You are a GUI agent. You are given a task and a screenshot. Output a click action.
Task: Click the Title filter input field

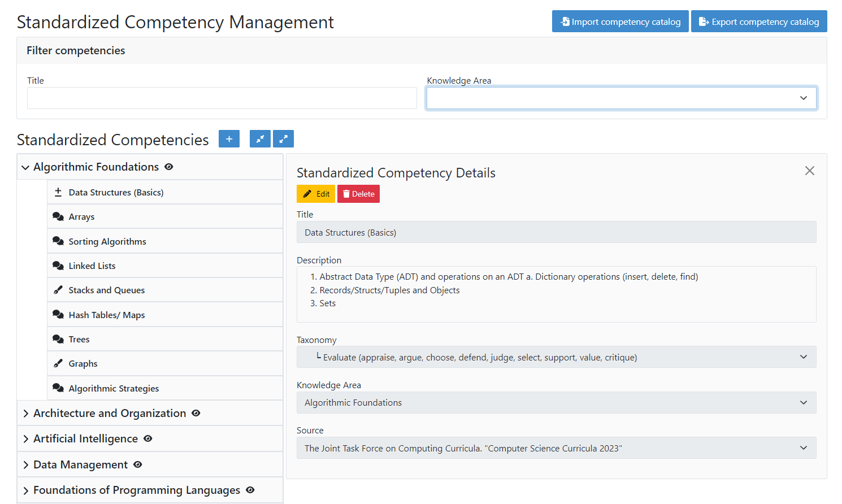pos(222,98)
